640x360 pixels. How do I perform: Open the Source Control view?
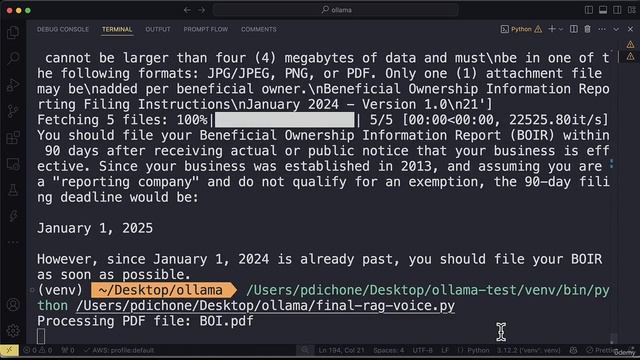tap(13, 111)
